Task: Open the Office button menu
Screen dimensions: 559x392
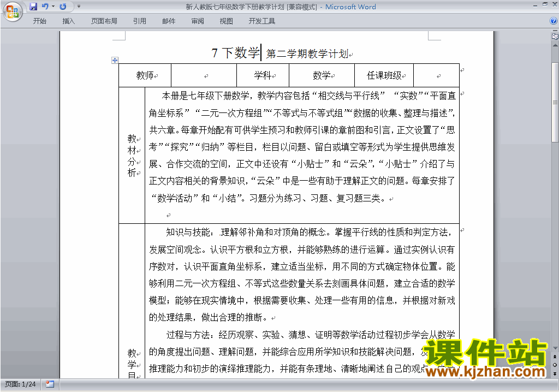Action: click(13, 12)
